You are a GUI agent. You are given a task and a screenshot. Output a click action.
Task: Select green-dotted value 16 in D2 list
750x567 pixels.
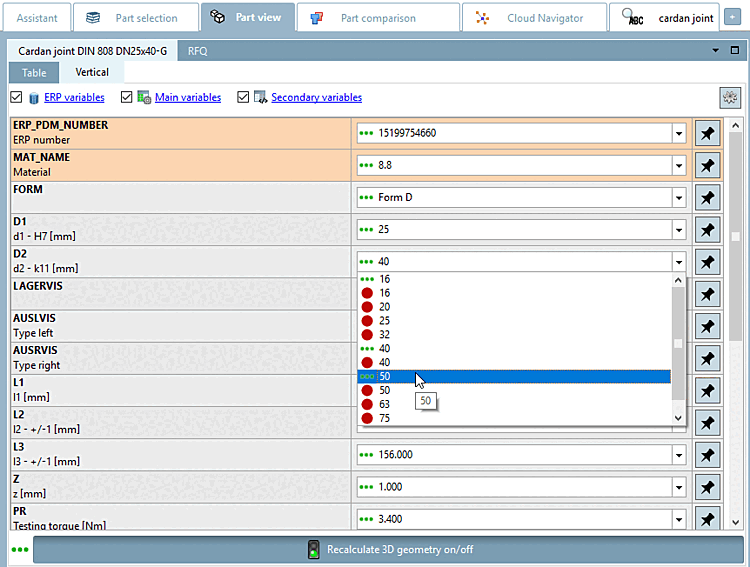(x=514, y=279)
